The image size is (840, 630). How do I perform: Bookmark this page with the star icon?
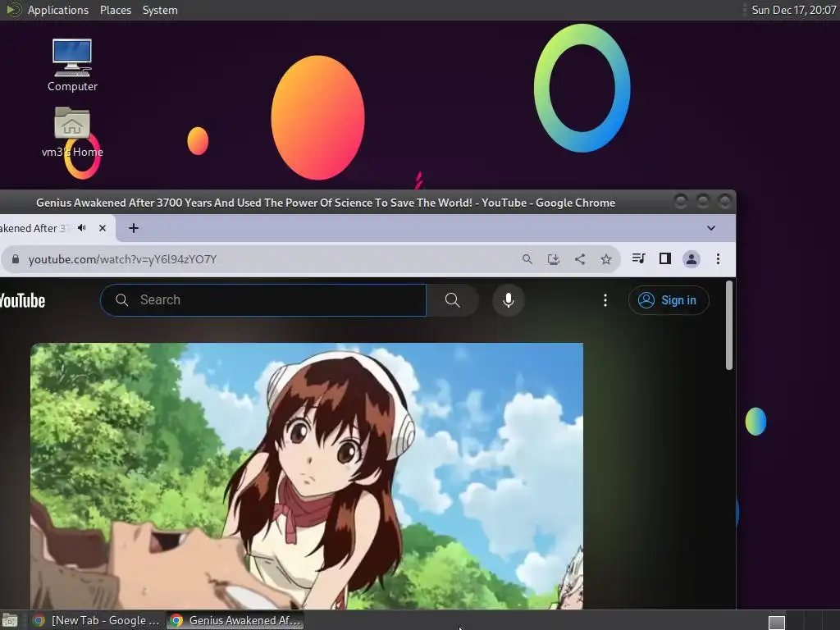click(x=606, y=259)
